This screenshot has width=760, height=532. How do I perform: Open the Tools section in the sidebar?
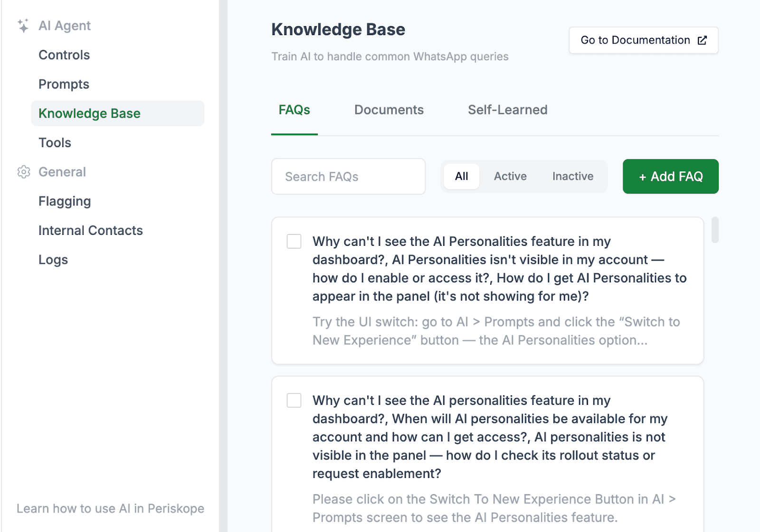click(x=54, y=142)
